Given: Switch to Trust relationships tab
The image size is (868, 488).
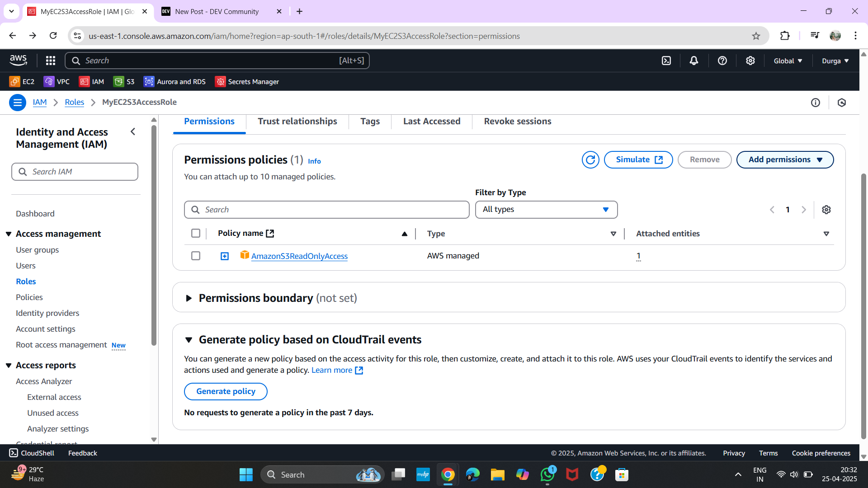Looking at the screenshot, I should tap(297, 121).
